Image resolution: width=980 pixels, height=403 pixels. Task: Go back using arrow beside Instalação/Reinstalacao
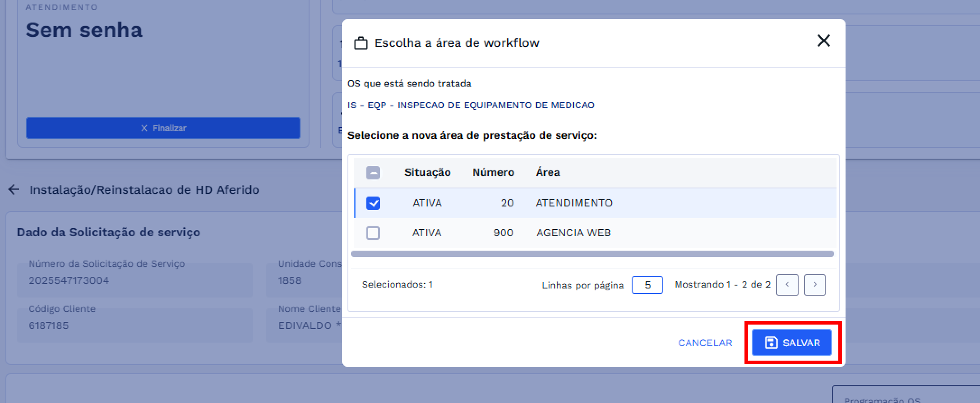[14, 190]
